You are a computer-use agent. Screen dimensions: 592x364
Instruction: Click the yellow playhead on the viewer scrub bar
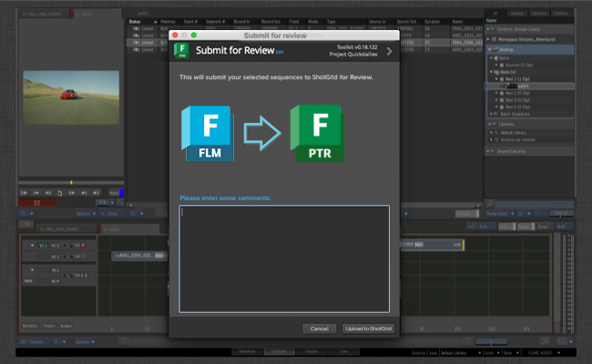(71, 183)
